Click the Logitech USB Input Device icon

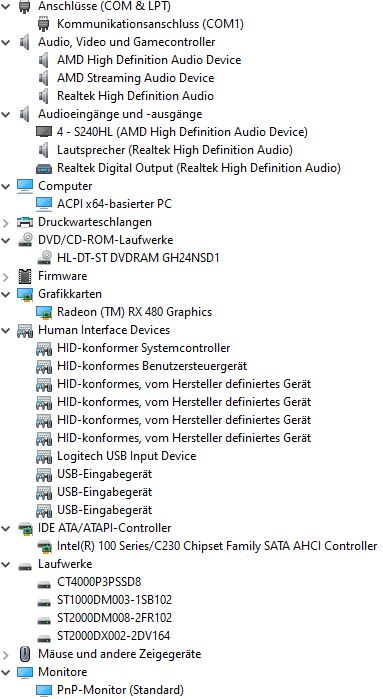(44, 456)
